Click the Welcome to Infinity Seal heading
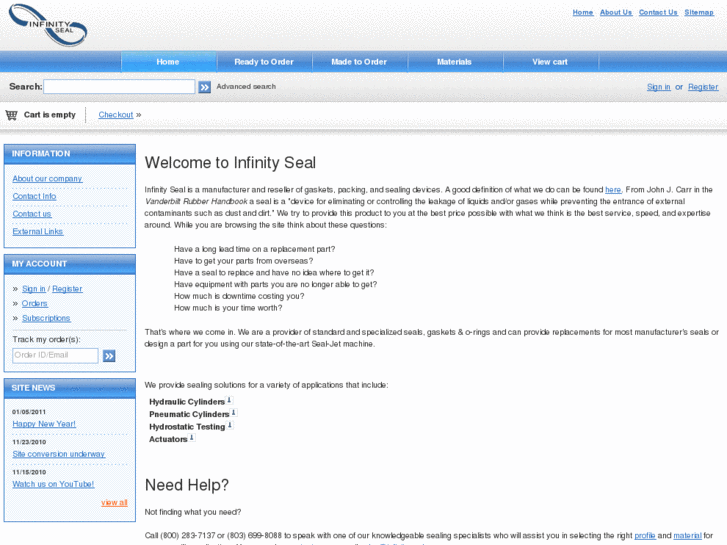The image size is (727, 545). pyautogui.click(x=230, y=163)
